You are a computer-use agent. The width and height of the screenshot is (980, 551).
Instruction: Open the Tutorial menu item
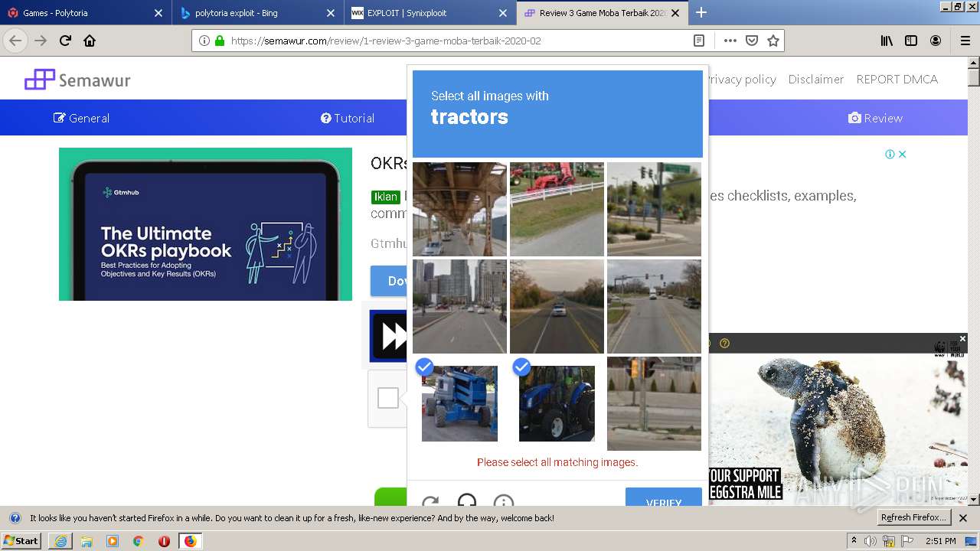348,118
